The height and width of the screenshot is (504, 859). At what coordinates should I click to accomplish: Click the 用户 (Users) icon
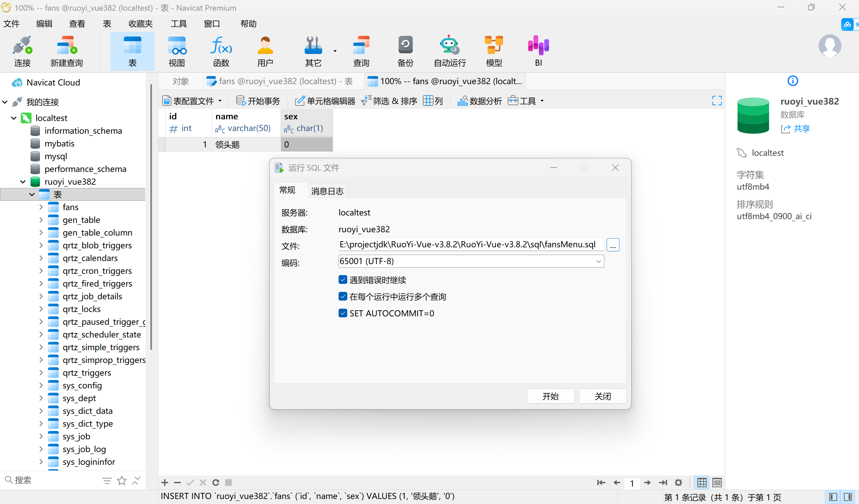click(x=265, y=50)
